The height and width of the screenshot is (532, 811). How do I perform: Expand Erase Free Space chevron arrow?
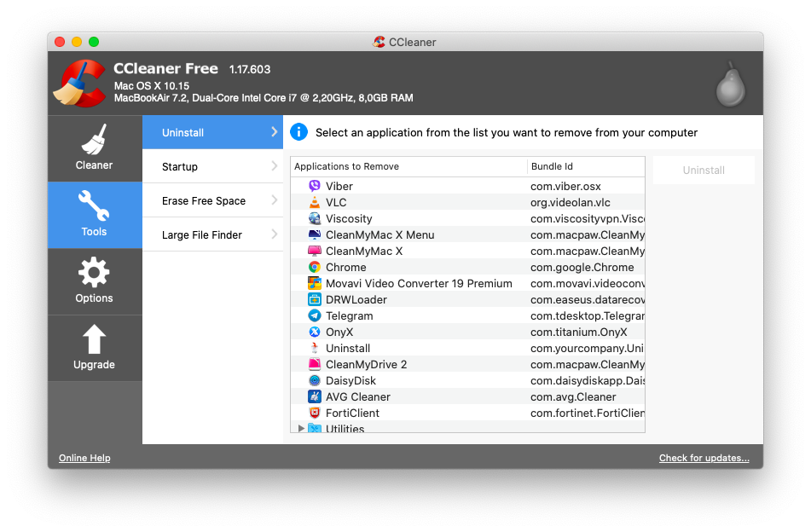[275, 200]
